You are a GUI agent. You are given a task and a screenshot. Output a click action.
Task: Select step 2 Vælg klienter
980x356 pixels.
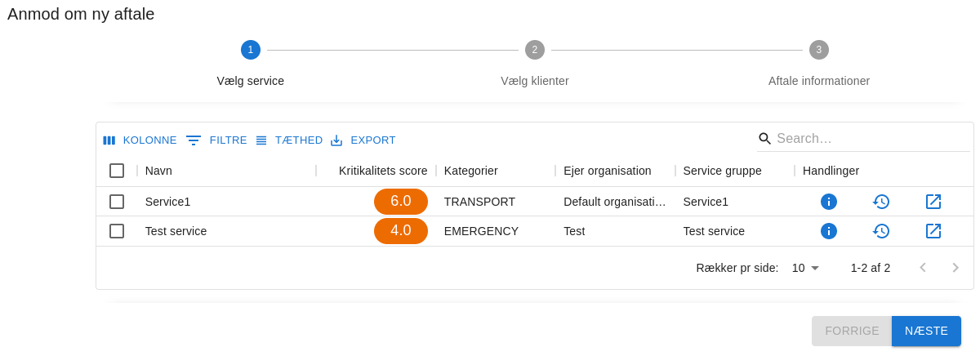pos(535,51)
